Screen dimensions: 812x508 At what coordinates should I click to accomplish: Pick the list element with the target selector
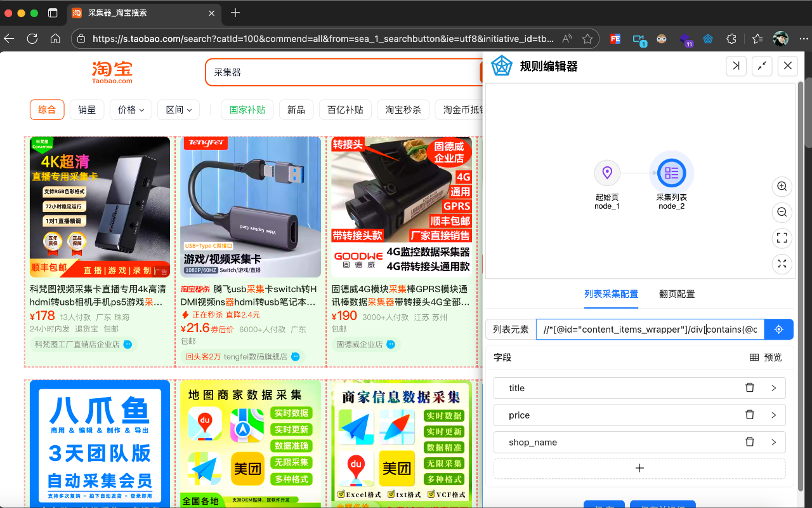(779, 330)
